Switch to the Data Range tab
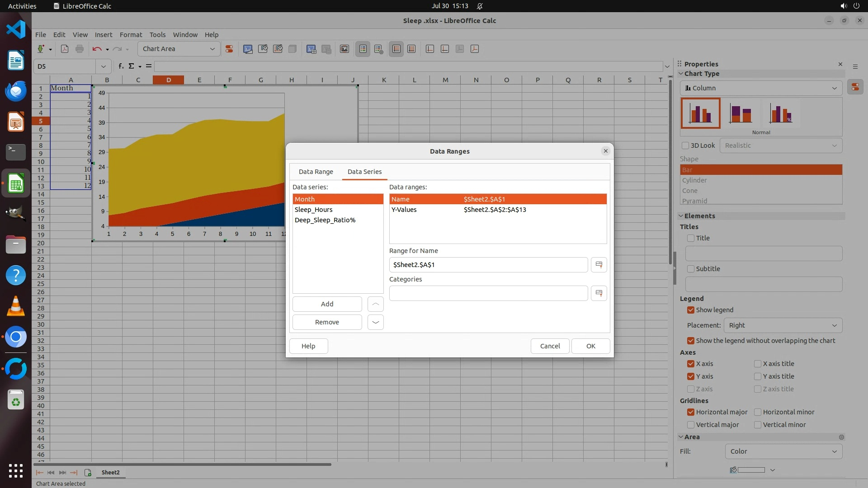Viewport: 868px width, 488px height. (x=316, y=172)
